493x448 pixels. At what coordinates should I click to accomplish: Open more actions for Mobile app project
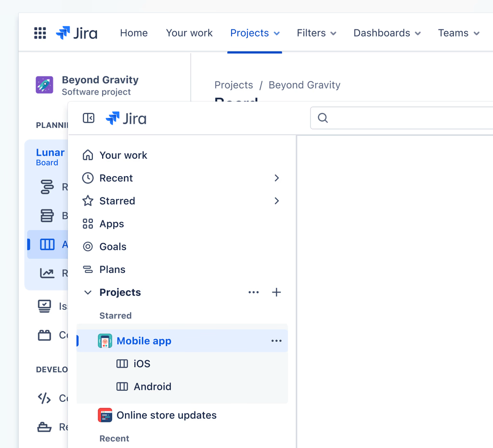276,341
